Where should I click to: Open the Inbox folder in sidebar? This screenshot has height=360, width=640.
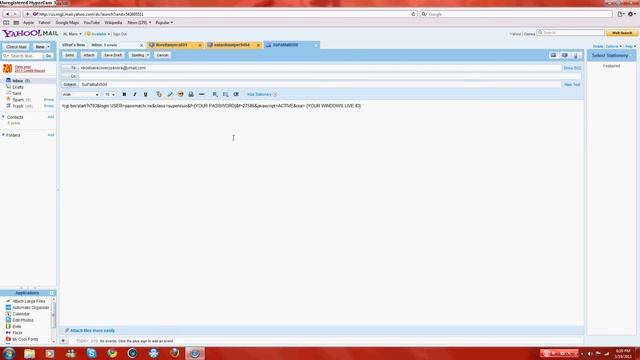[18, 81]
